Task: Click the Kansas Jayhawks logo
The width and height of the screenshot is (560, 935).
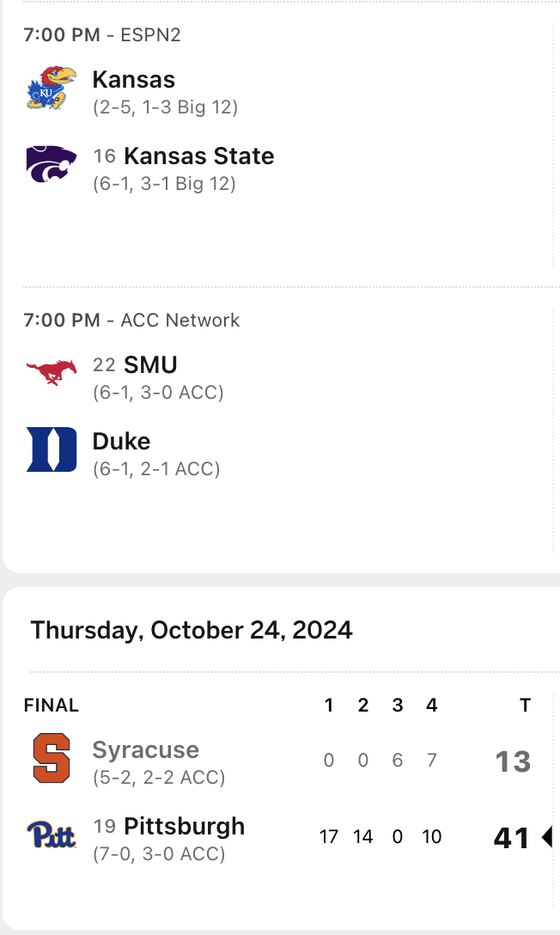Action: [x=52, y=88]
